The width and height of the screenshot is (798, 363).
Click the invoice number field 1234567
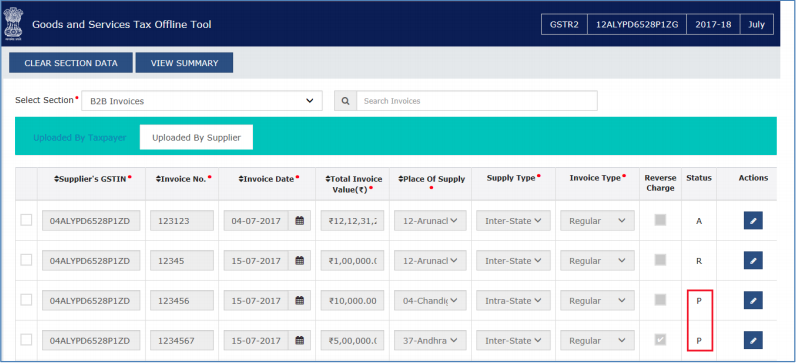[x=182, y=340]
